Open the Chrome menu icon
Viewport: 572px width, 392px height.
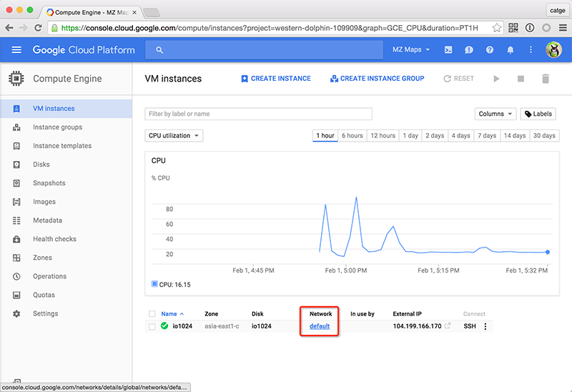[x=563, y=28]
